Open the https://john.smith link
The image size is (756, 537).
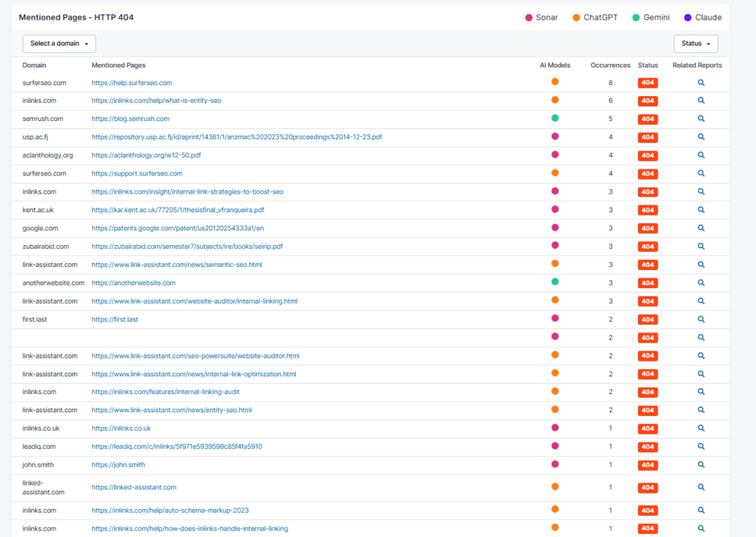[118, 465]
